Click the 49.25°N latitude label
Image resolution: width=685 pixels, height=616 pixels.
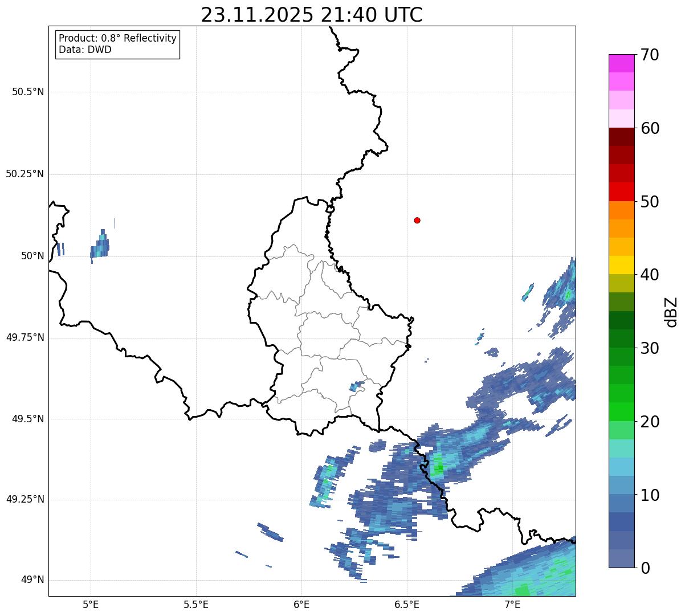tap(25, 499)
